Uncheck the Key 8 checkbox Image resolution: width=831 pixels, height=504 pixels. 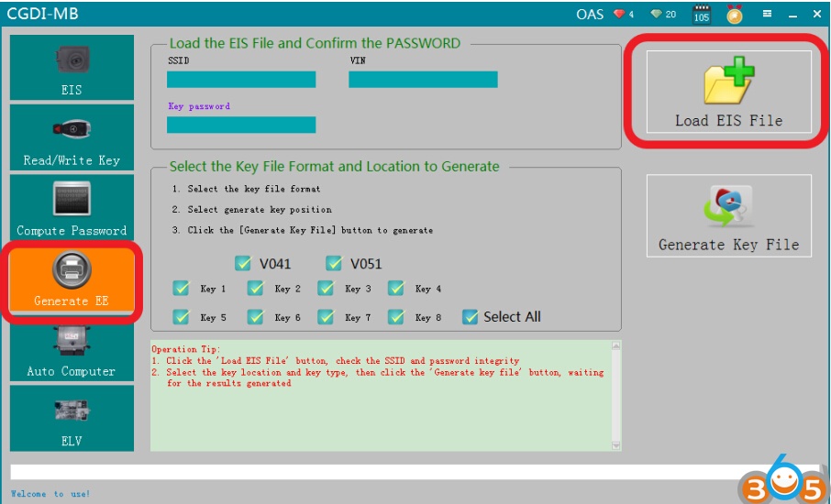[x=396, y=316]
